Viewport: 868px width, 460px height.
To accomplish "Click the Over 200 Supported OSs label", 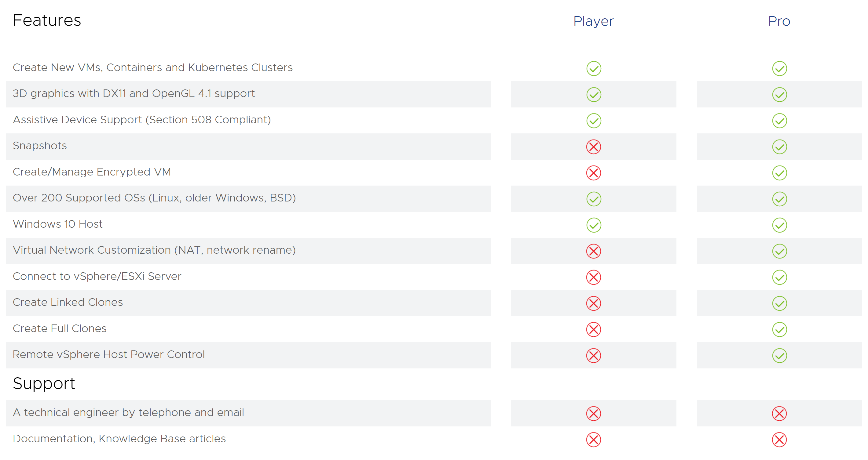I will coord(154,198).
